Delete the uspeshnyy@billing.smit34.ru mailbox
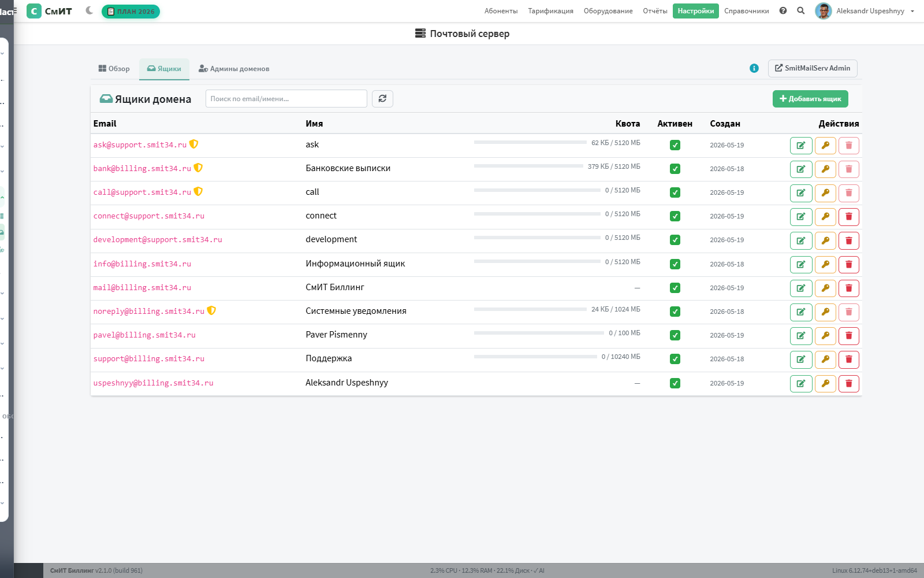924x578 pixels. coord(849,384)
